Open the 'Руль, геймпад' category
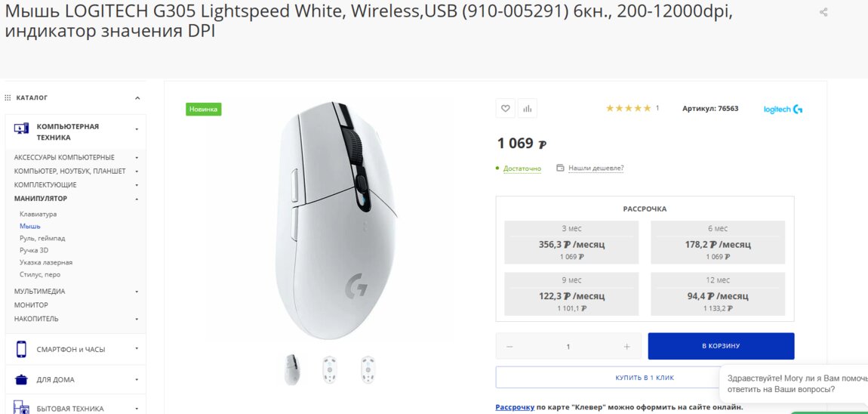Image resolution: width=868 pixels, height=414 pixels. pyautogui.click(x=42, y=238)
